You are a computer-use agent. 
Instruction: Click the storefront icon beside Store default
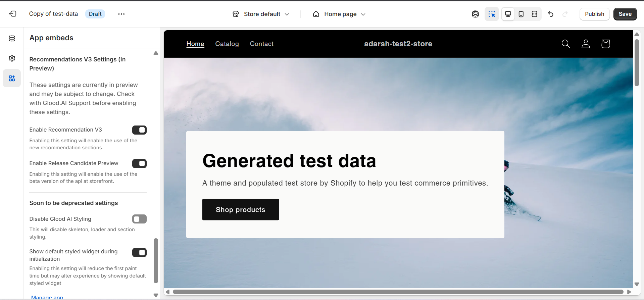pyautogui.click(x=236, y=14)
